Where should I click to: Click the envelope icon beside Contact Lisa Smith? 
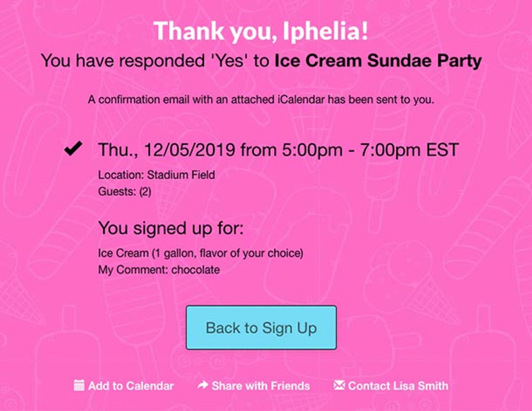(339, 385)
